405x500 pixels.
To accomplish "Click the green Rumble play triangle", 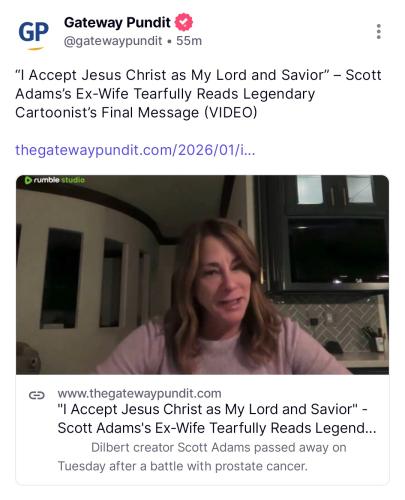I will coord(28,180).
